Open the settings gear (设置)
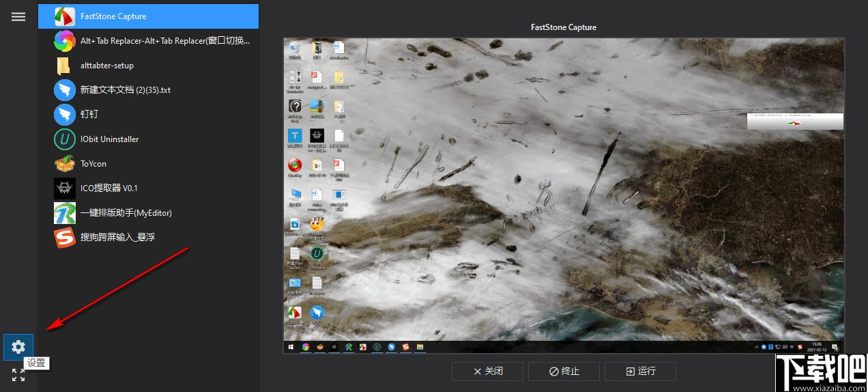Screen dimensions: 868x392 point(18,347)
